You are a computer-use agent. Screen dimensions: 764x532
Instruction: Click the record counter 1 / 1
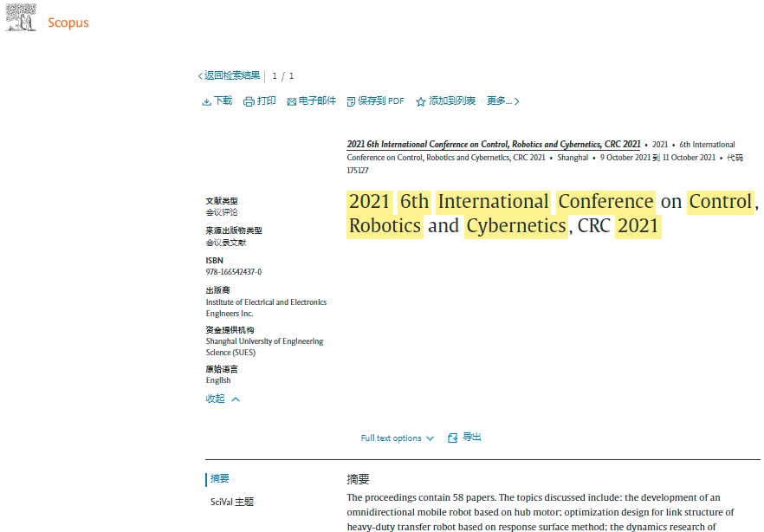[x=283, y=76]
